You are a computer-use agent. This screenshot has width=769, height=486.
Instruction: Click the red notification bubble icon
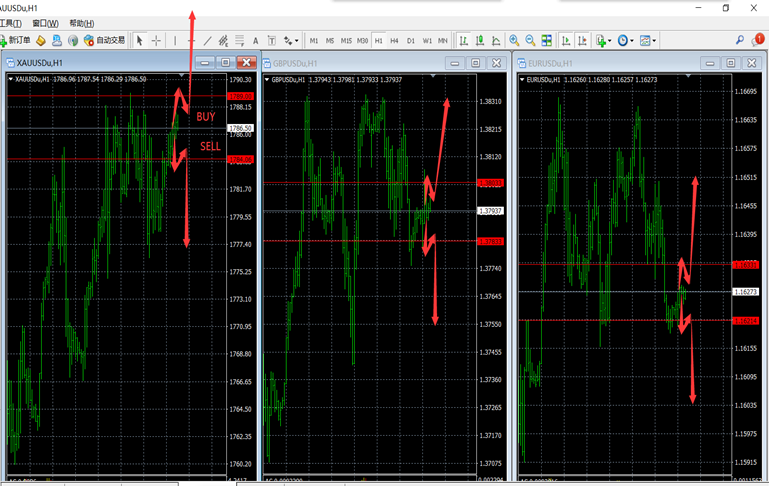click(759, 40)
